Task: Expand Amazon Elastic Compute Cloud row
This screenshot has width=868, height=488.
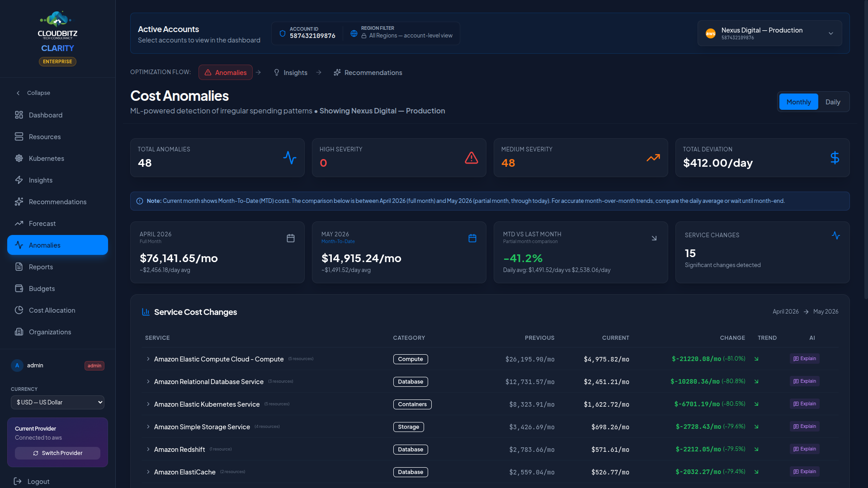Action: pos(148,359)
